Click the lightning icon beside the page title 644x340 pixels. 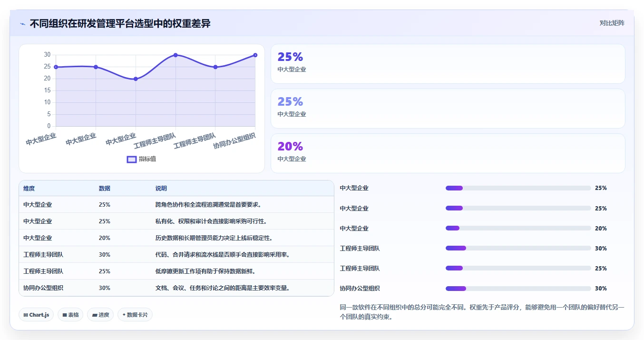23,24
